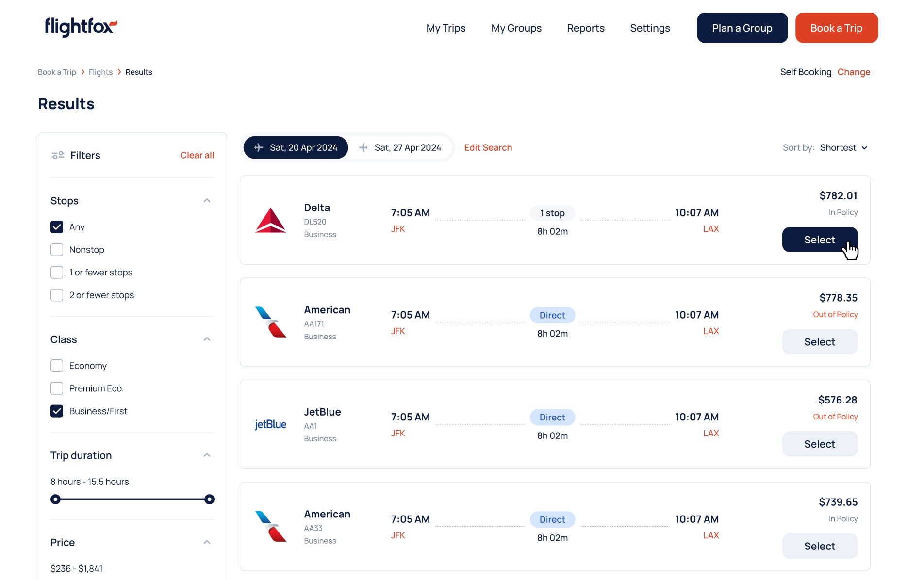Click the $782.01 price

click(838, 195)
